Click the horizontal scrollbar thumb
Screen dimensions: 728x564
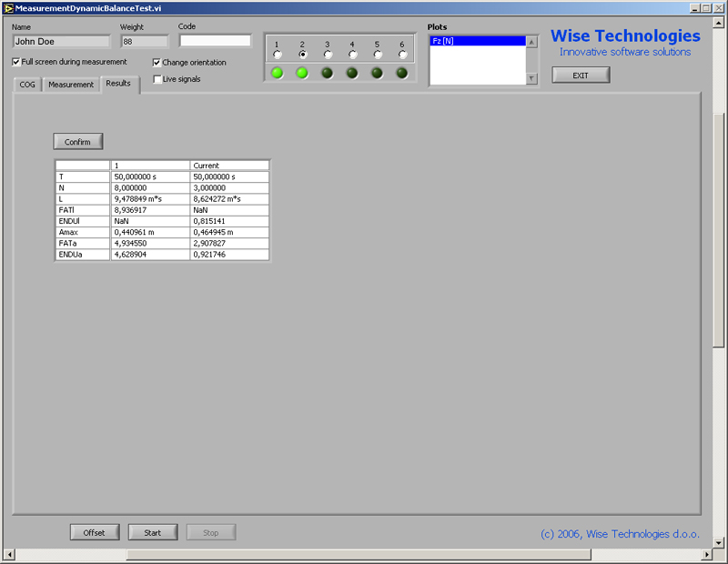coord(359,554)
